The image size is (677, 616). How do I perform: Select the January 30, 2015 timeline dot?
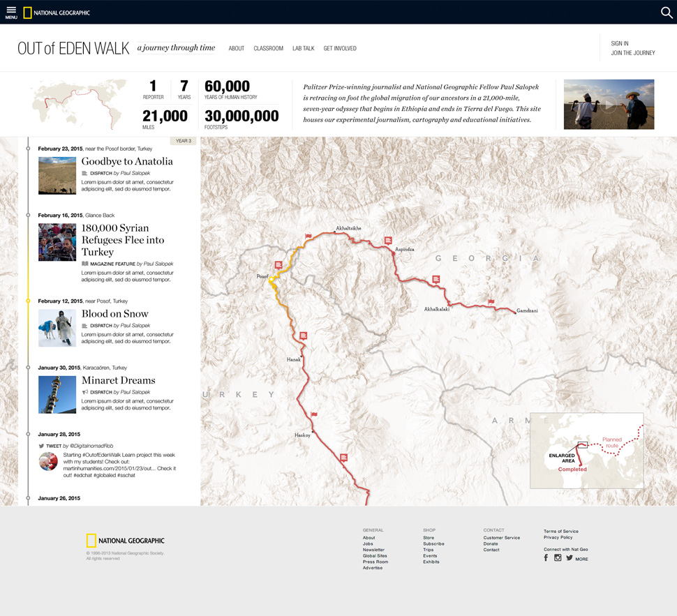28,368
